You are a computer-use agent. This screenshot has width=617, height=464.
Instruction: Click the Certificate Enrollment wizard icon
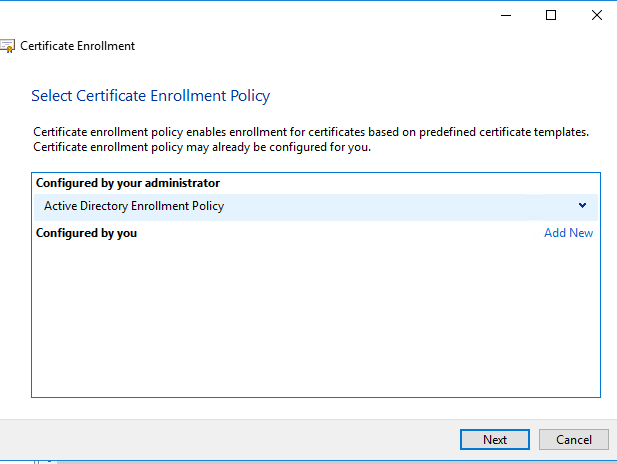point(7,46)
